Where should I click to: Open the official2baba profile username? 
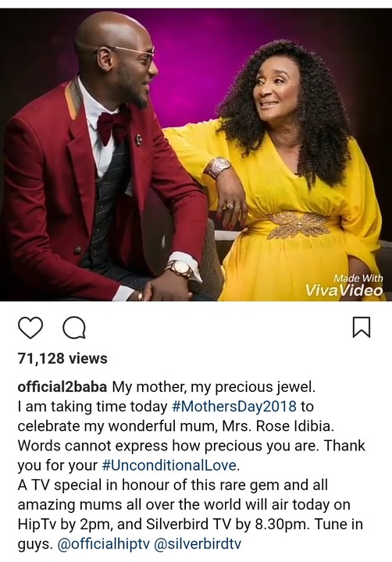pyautogui.click(x=62, y=386)
